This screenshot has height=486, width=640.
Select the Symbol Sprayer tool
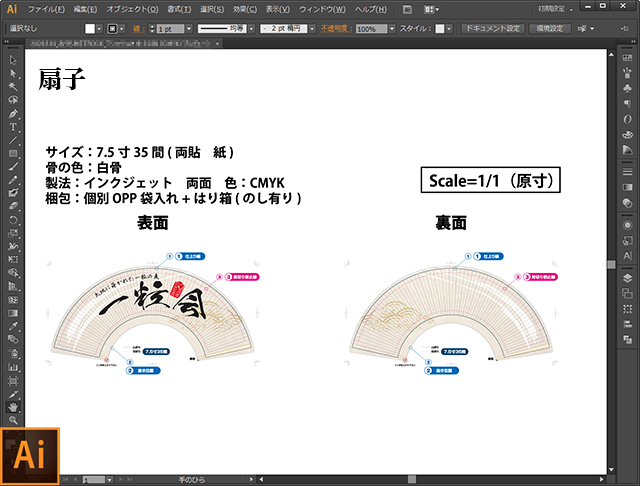(13, 354)
